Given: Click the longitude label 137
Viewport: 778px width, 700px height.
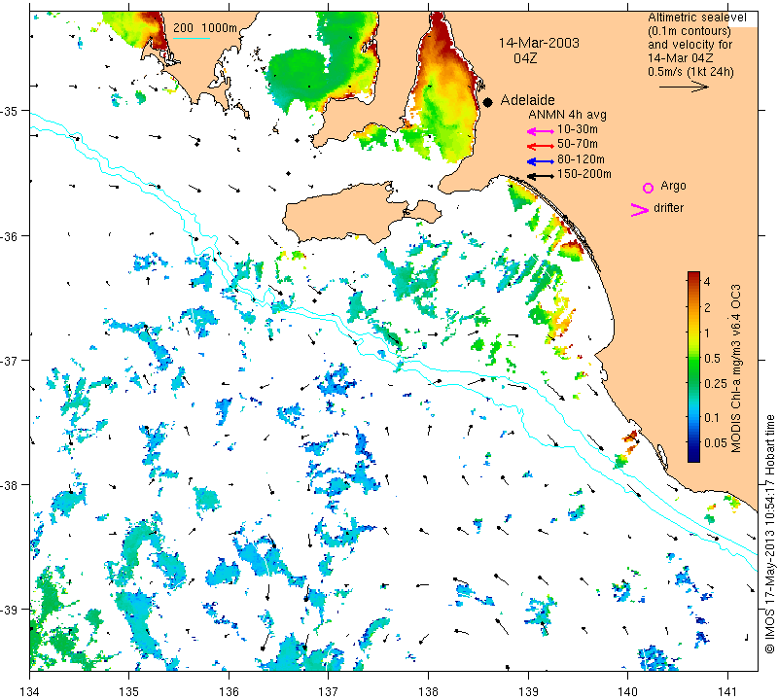Looking at the screenshot, I should click(x=329, y=691).
